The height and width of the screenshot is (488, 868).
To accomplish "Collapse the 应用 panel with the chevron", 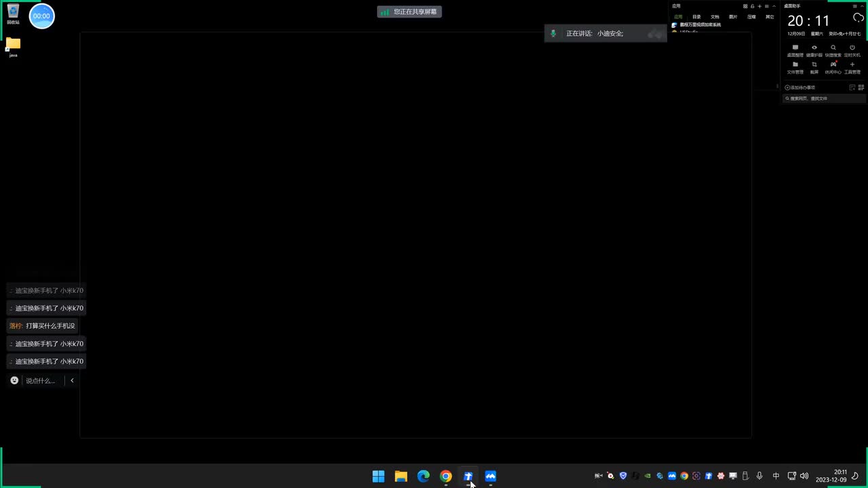I will point(774,6).
